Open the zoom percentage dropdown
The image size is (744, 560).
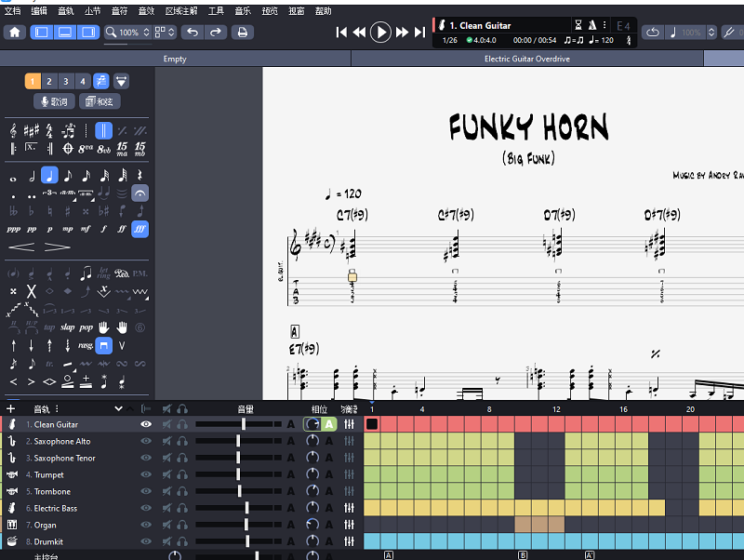click(x=145, y=33)
